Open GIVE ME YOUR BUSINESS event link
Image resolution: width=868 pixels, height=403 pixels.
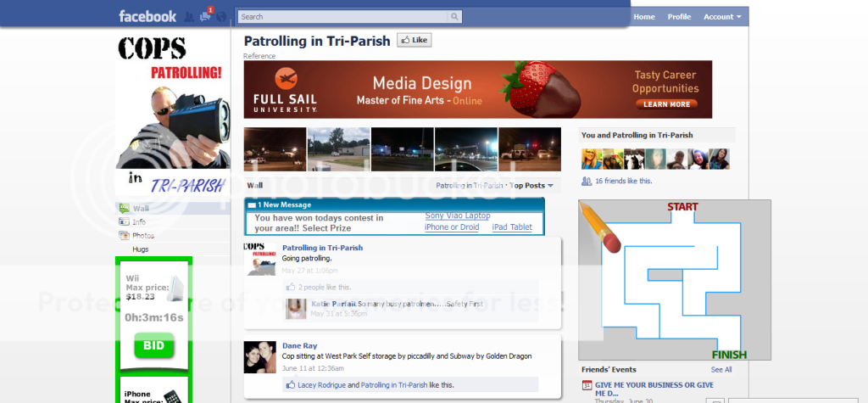click(x=654, y=389)
